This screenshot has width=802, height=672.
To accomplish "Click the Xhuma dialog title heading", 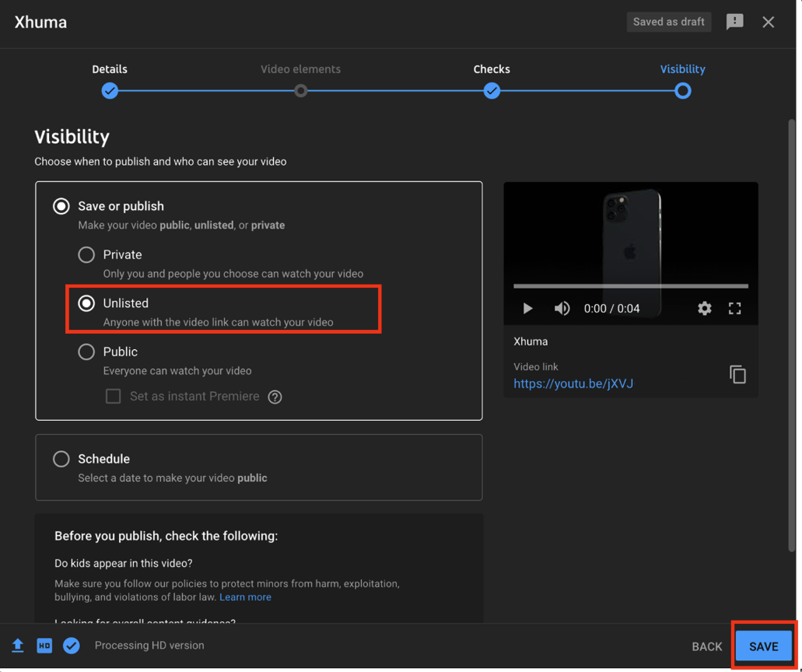I will click(40, 22).
